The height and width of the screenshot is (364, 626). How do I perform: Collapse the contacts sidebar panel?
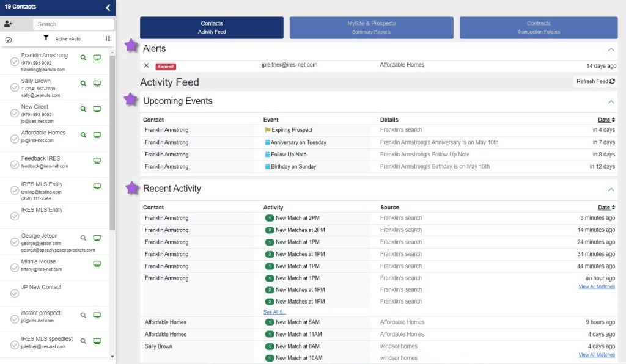108,7
